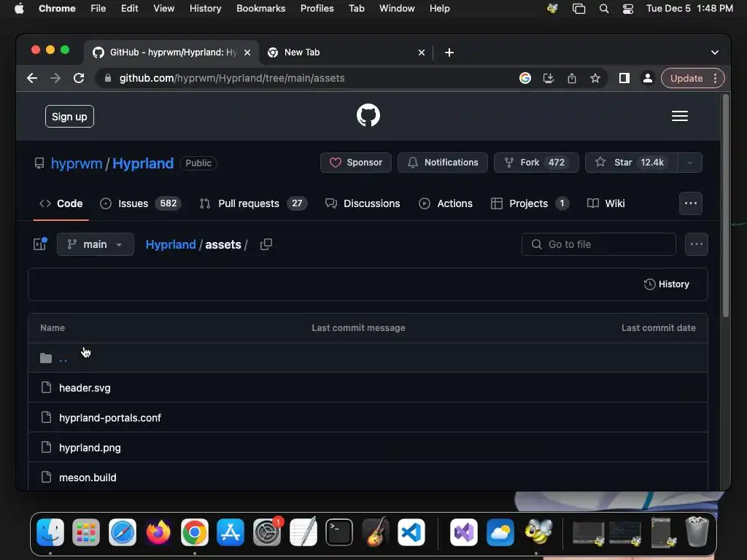The height and width of the screenshot is (560, 747).
Task: Open Chrome three-dot menu
Action: coord(715,78)
